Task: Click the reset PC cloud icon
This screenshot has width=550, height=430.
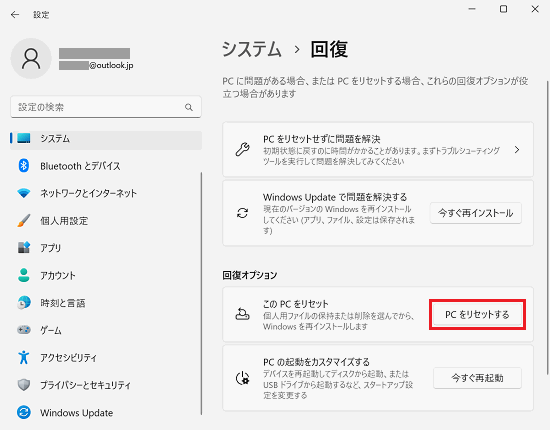Action: (242, 314)
